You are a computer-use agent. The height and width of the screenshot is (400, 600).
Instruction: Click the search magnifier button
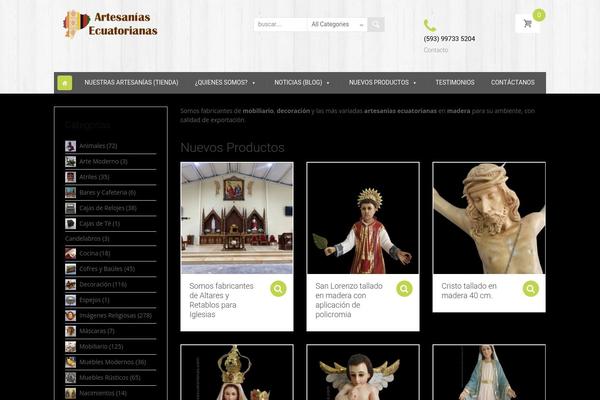(375, 24)
